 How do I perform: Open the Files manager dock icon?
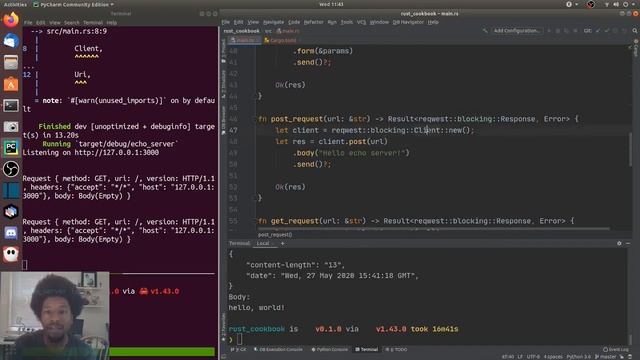click(x=11, y=62)
